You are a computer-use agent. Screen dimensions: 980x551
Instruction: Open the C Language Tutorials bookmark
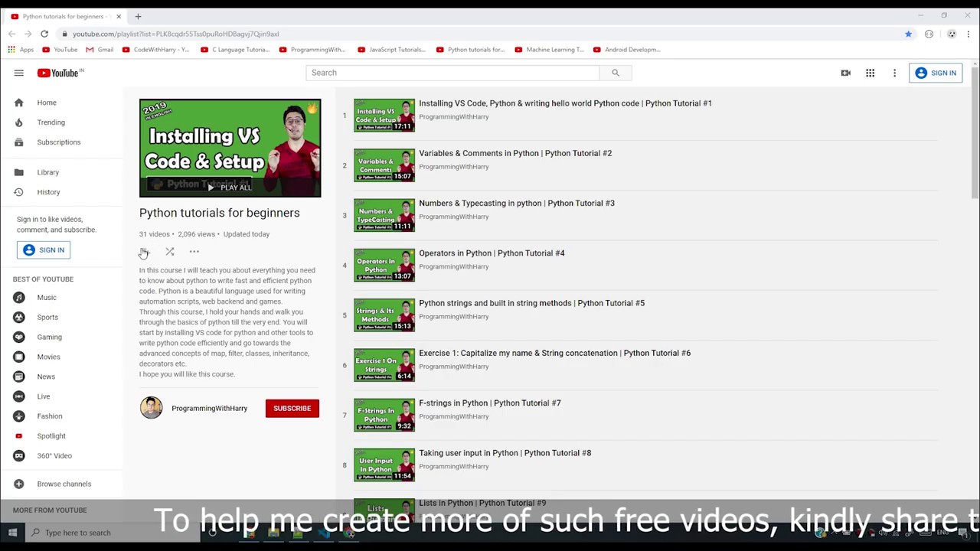click(x=235, y=50)
